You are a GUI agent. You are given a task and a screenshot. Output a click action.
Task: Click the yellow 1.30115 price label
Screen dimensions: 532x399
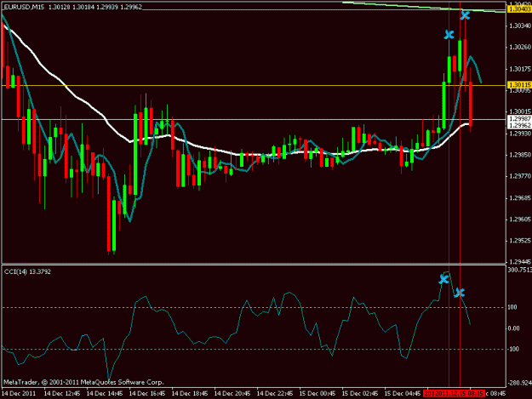[519, 85]
